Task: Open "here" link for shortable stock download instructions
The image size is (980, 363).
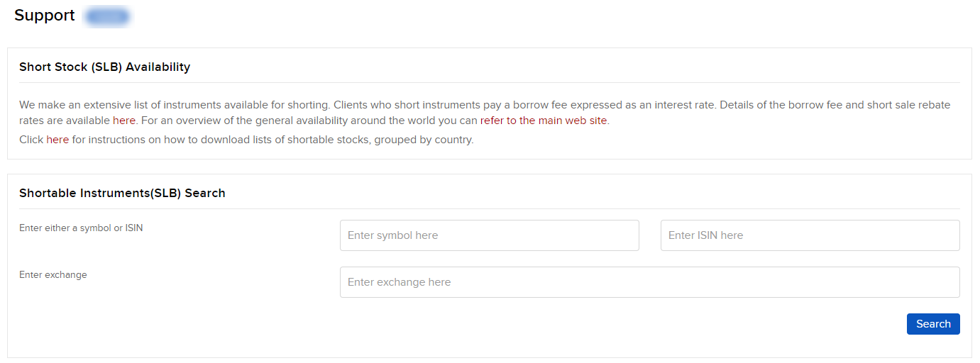Action: coord(57,140)
